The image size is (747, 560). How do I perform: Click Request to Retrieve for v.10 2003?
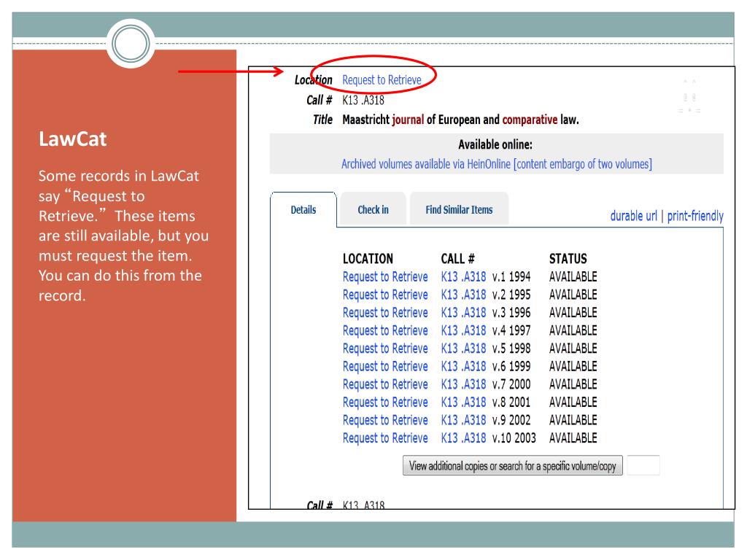[385, 438]
